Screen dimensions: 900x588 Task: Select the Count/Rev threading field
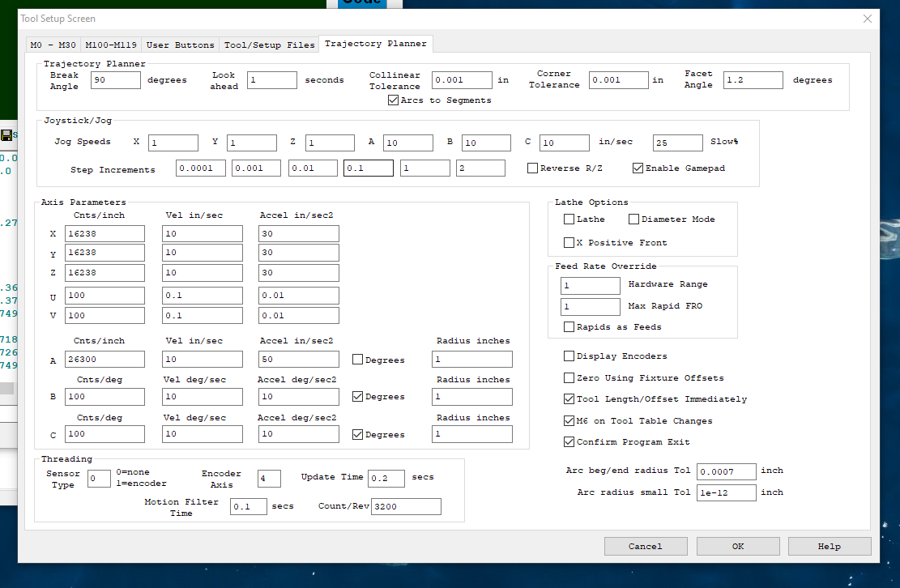click(405, 507)
